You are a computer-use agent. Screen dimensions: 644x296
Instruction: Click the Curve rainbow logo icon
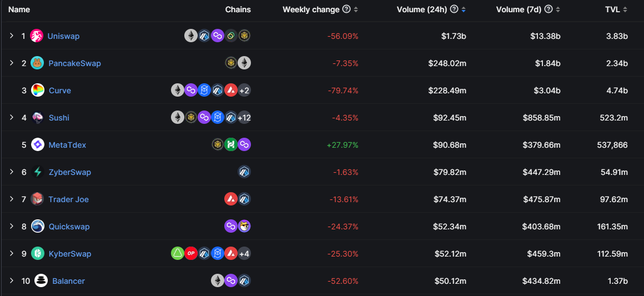click(38, 91)
